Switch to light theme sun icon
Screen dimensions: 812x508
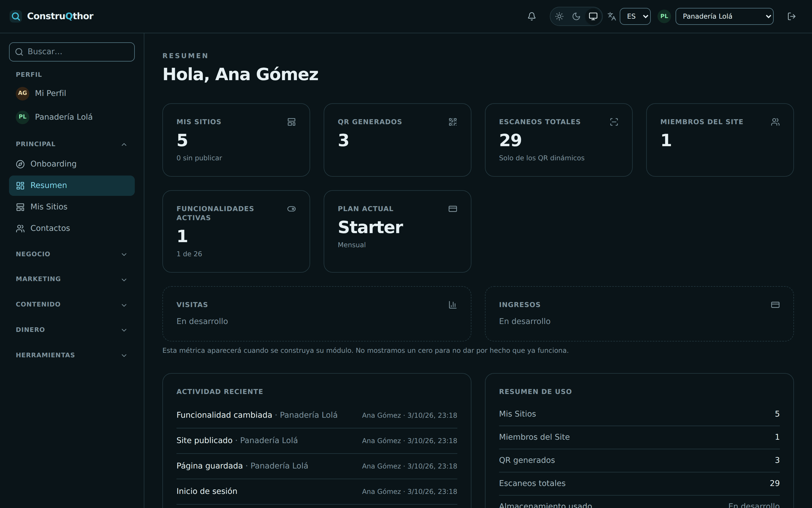[x=559, y=16]
